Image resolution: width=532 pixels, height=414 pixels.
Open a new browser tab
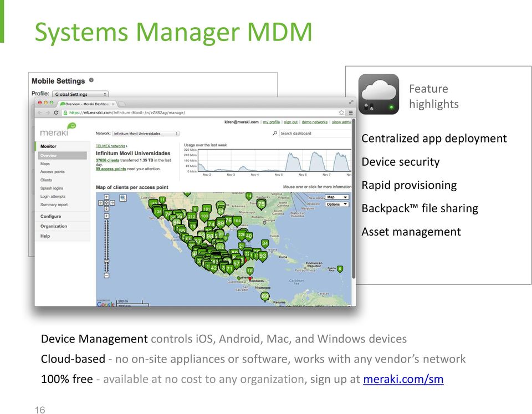pos(122,104)
